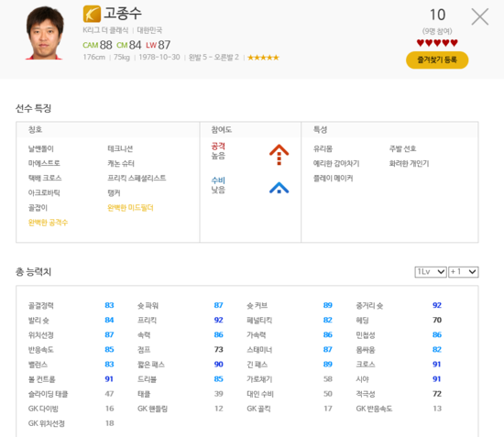Open the +1 enhancement dropdown
The image size is (504, 437).
(x=464, y=272)
